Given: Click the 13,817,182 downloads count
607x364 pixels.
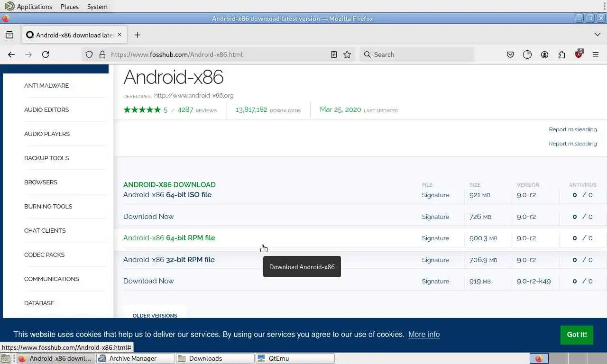Looking at the screenshot, I should [251, 109].
